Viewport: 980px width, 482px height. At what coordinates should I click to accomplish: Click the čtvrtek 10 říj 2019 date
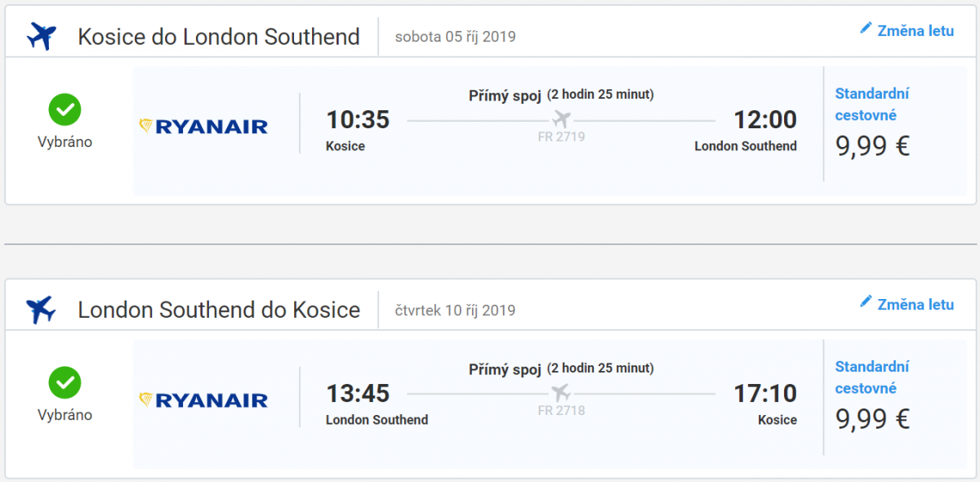point(455,310)
